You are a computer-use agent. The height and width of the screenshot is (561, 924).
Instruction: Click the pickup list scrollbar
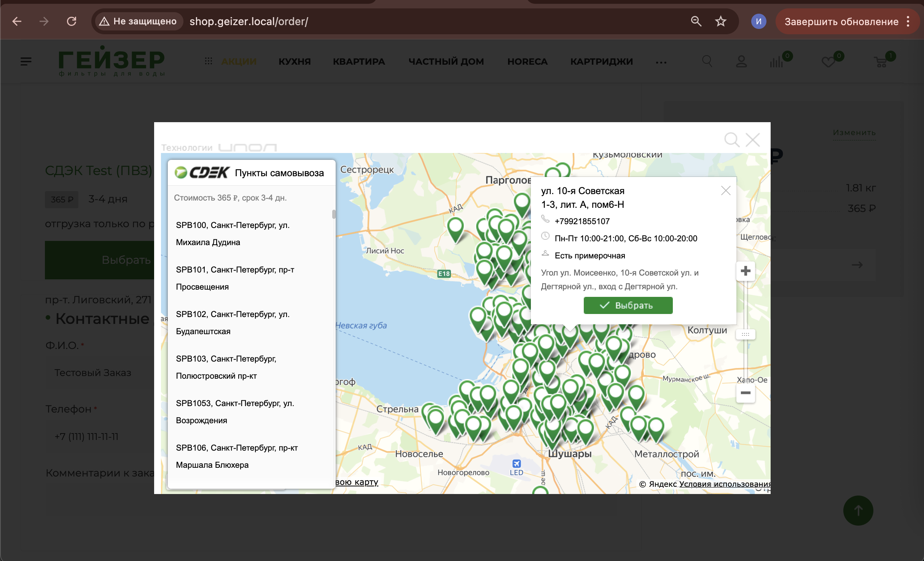[x=334, y=214]
